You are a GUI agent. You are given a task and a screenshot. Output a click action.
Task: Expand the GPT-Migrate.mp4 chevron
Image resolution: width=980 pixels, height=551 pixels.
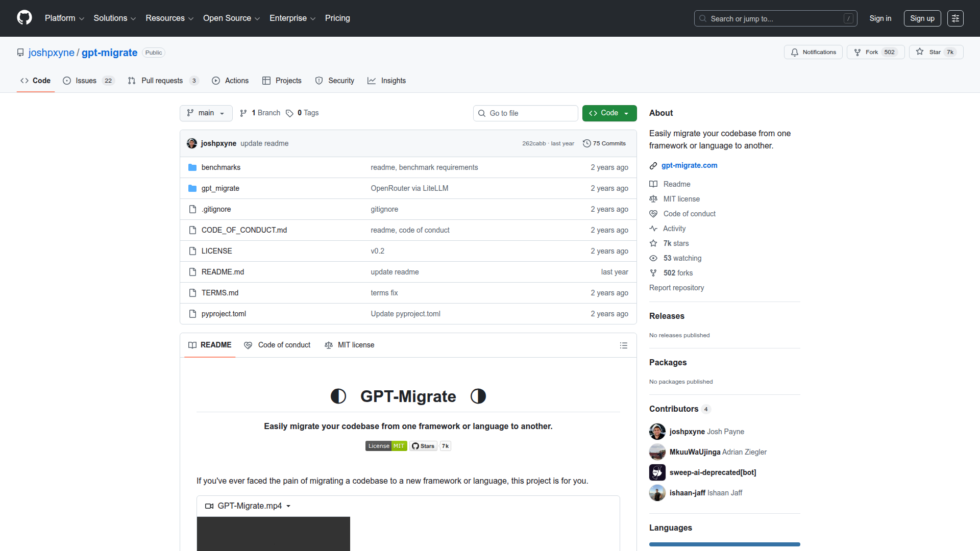click(x=288, y=506)
